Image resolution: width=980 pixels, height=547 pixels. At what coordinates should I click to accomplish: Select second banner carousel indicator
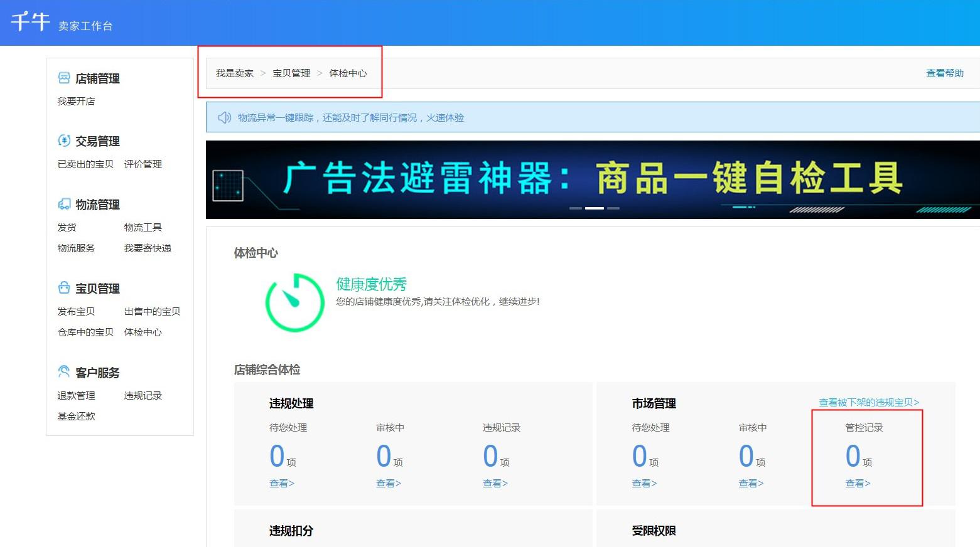[595, 208]
